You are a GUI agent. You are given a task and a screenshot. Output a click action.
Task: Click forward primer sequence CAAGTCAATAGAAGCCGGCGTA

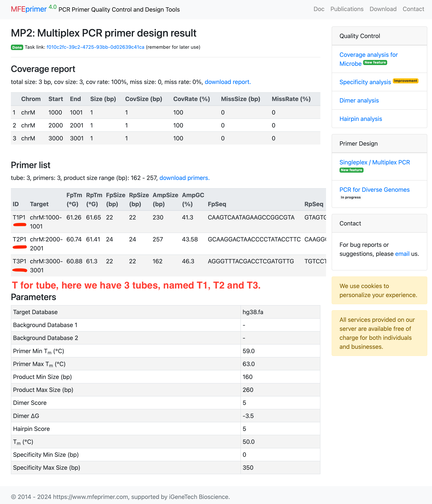coord(251,217)
